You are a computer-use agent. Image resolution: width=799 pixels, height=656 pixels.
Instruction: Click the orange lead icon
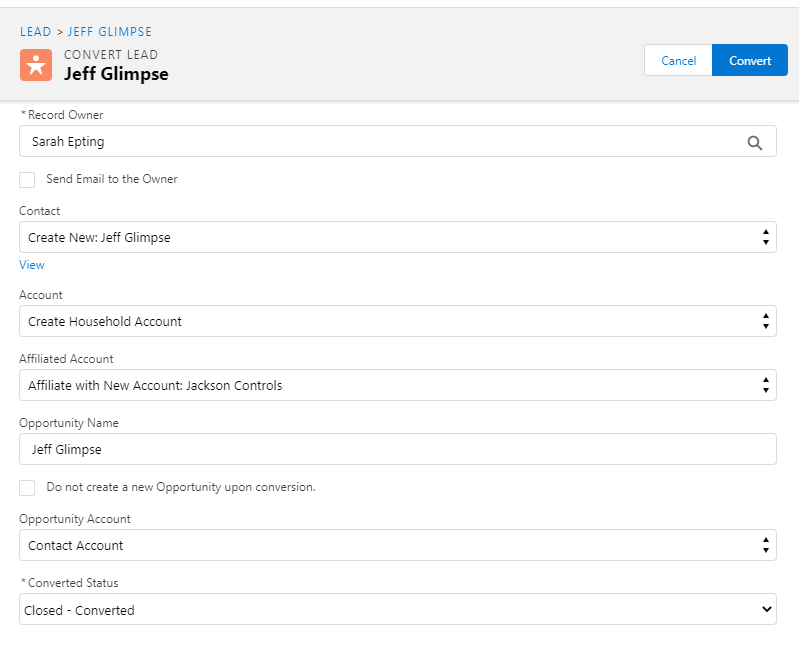click(x=36, y=65)
